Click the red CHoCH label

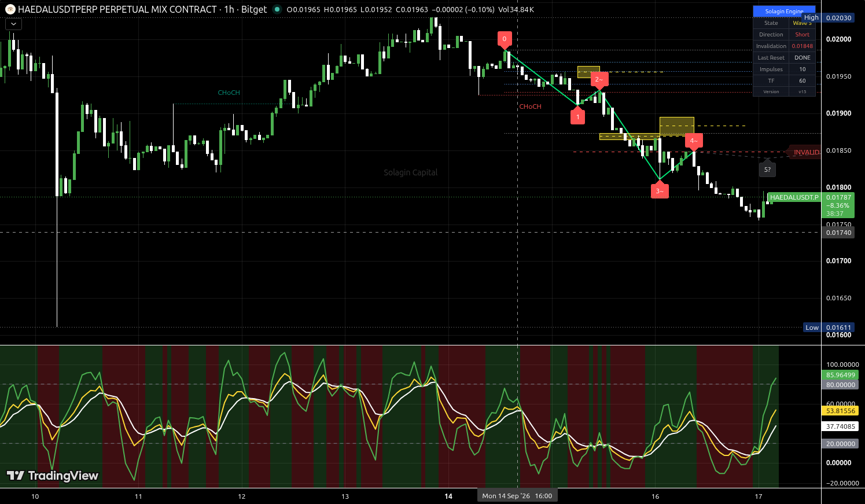click(531, 106)
